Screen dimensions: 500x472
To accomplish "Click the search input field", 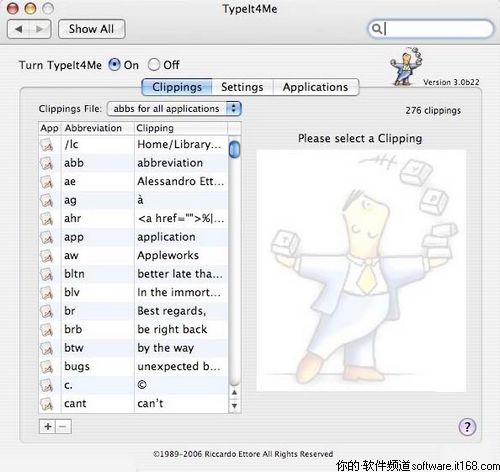I will (431, 29).
